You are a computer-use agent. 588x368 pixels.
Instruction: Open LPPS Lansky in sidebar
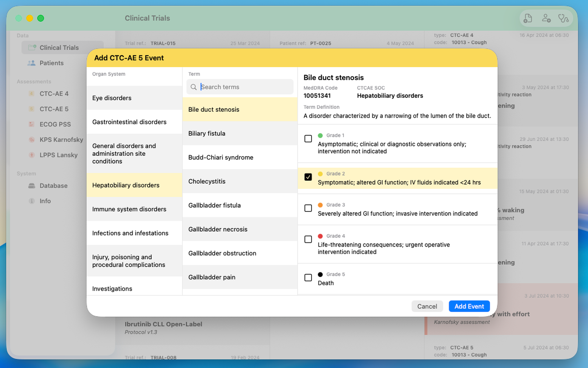(x=62, y=155)
